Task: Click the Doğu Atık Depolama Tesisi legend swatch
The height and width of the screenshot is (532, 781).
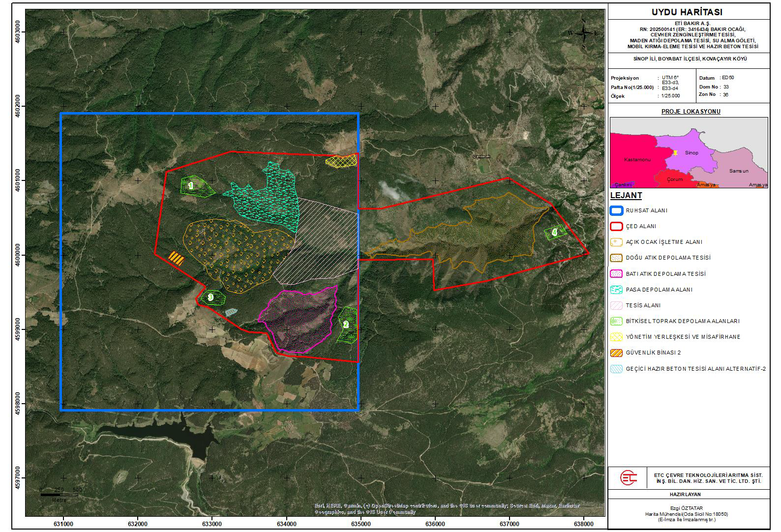Action: tap(616, 258)
